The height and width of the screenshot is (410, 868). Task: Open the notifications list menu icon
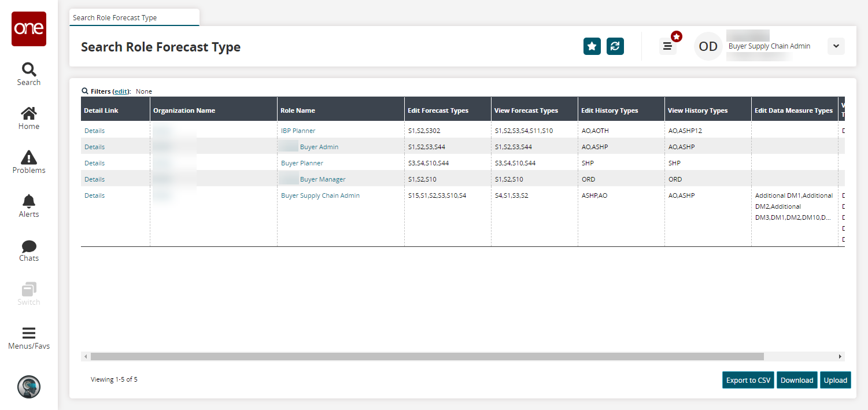click(x=667, y=46)
